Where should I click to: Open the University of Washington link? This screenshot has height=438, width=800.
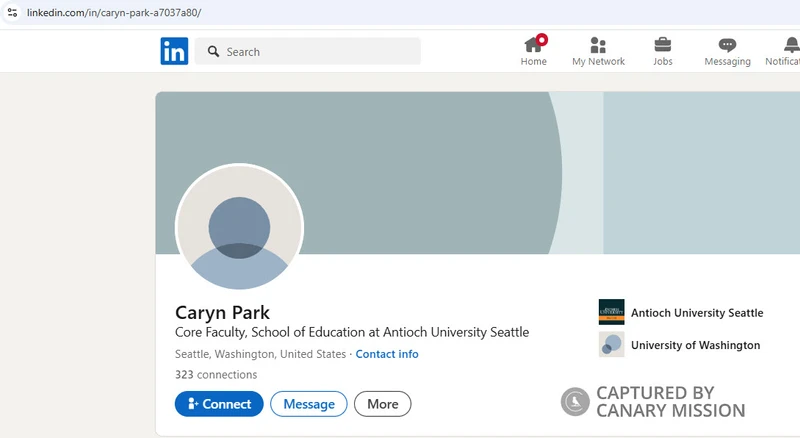point(695,345)
